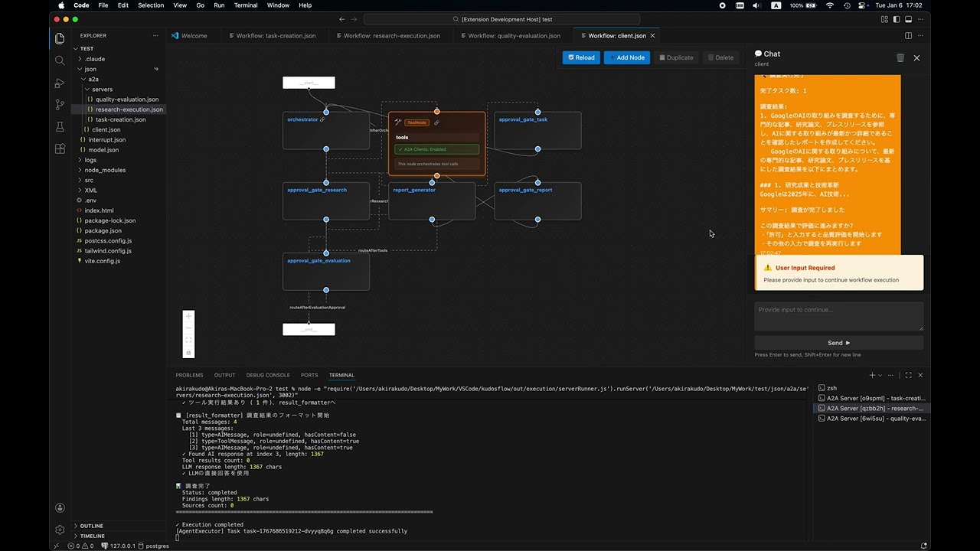
Task: Go back in navigation history
Action: tap(341, 19)
